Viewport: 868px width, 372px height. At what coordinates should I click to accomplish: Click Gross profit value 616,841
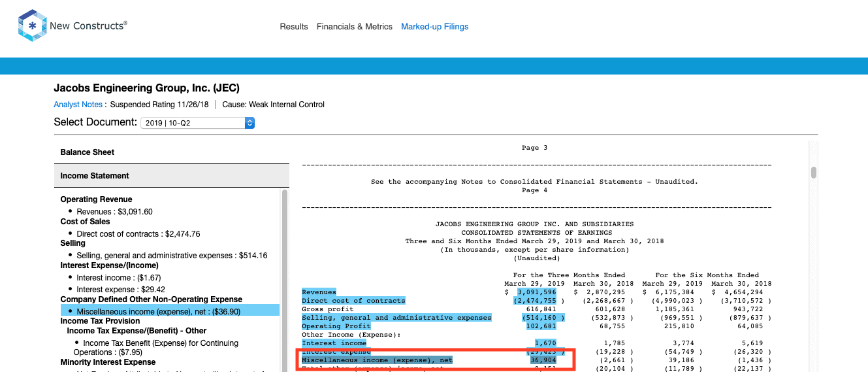pos(541,309)
